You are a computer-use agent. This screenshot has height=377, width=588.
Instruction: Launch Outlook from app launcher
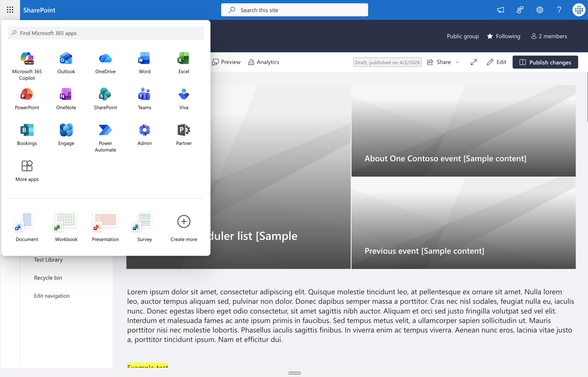[66, 63]
